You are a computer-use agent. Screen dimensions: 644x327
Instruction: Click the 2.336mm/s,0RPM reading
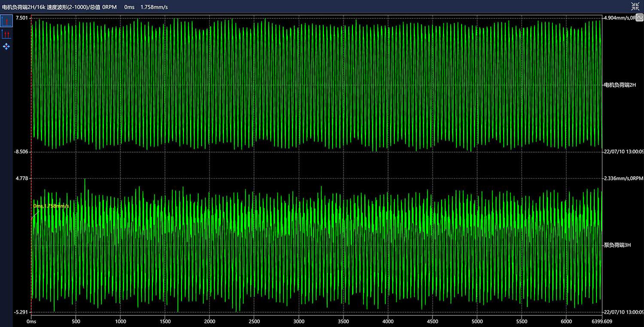[623, 178]
